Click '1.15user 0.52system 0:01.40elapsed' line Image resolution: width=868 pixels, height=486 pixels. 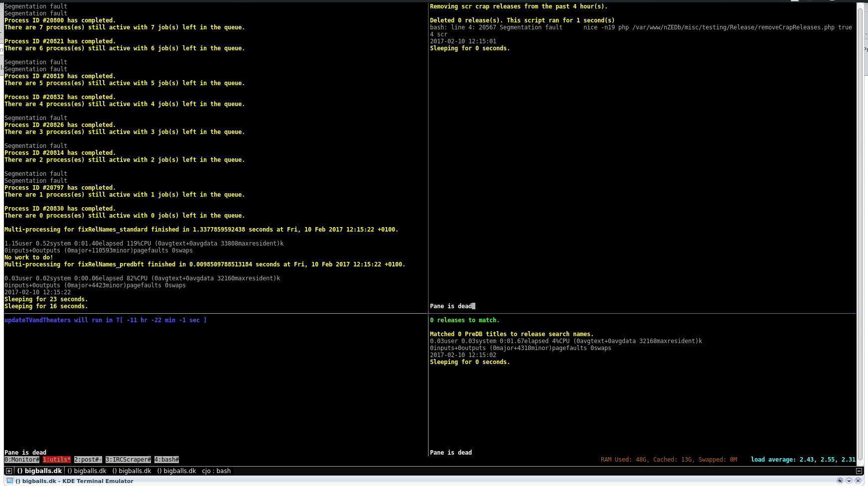click(144, 243)
